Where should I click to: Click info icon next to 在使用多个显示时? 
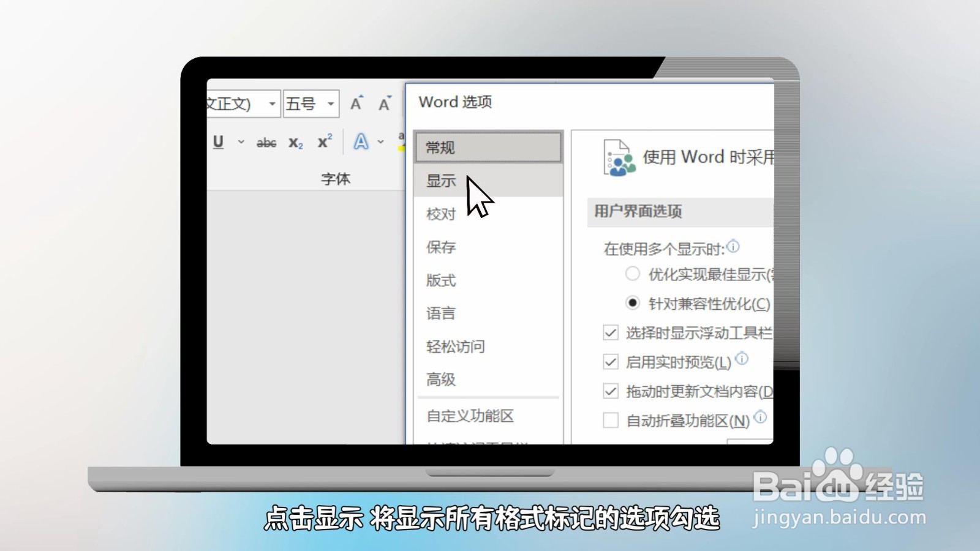tap(733, 246)
